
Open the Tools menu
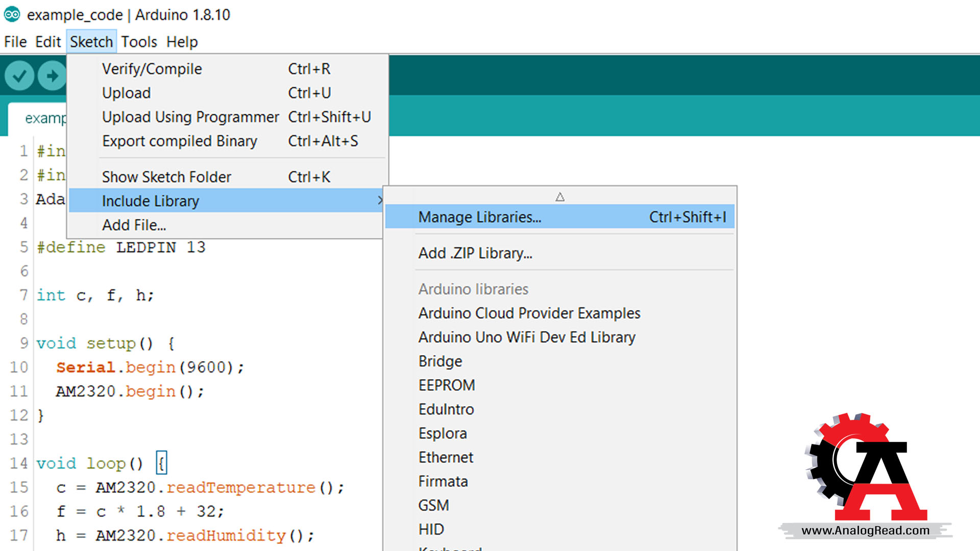tap(139, 42)
